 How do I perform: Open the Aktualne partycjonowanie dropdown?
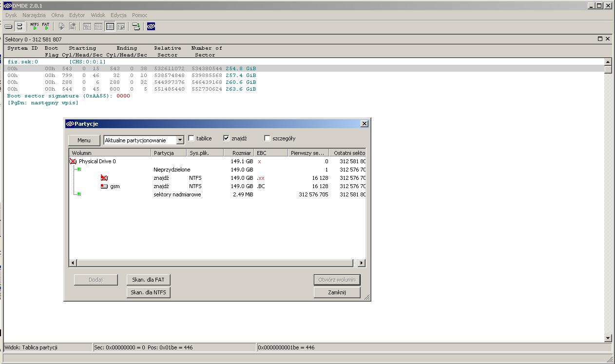coord(180,140)
